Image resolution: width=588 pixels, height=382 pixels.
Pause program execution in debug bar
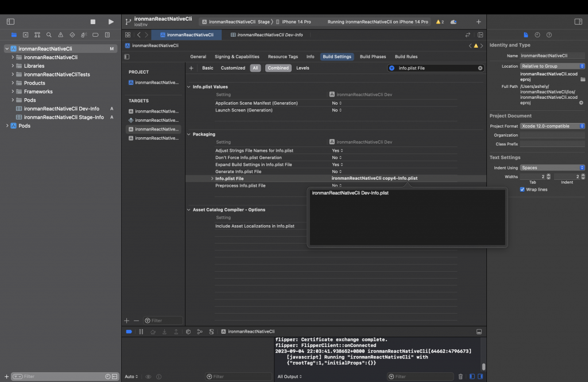click(x=141, y=331)
